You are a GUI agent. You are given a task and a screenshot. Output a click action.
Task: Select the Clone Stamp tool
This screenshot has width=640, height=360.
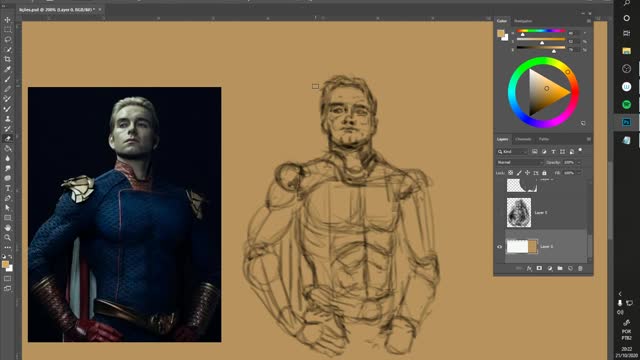[x=7, y=119]
